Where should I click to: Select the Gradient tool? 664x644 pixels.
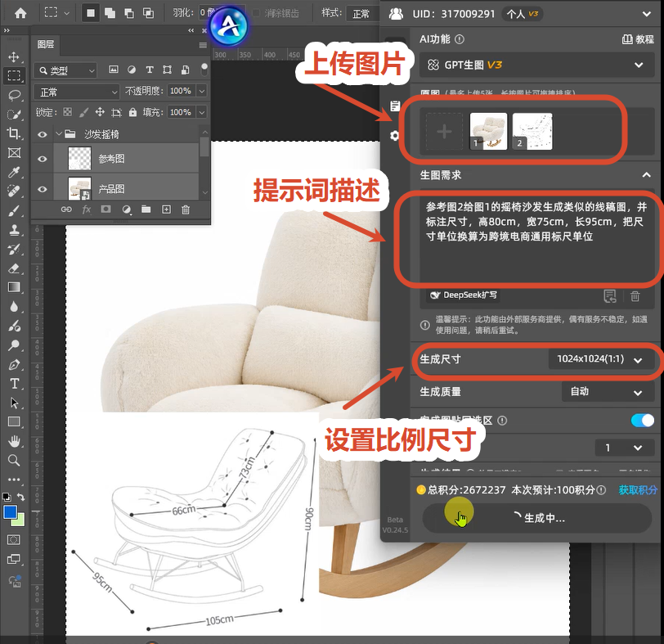click(14, 287)
